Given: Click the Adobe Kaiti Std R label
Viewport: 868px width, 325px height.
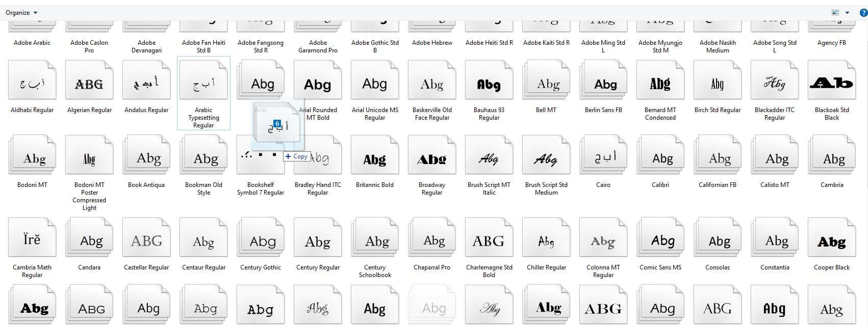Looking at the screenshot, I should pos(546,43).
